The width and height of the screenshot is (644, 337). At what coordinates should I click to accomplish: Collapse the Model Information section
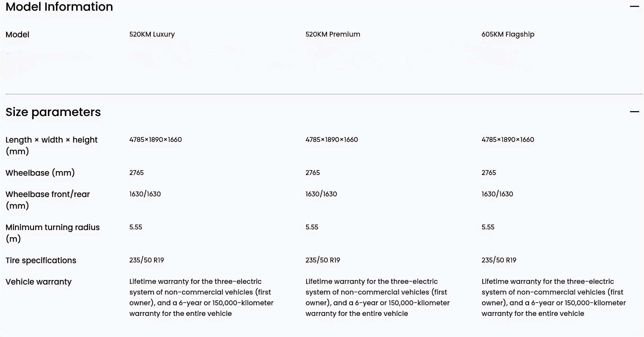tap(634, 6)
